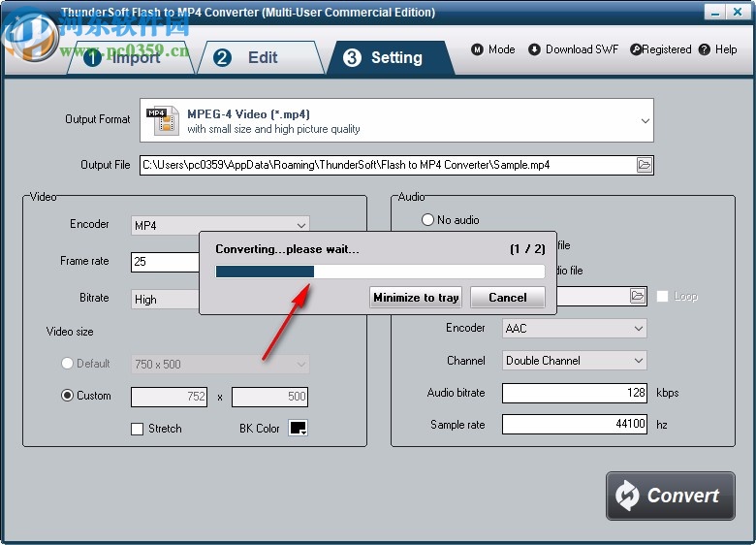Viewport: 756px width, 545px height.
Task: Open the audio Encoder AAC dropdown
Action: 574,329
